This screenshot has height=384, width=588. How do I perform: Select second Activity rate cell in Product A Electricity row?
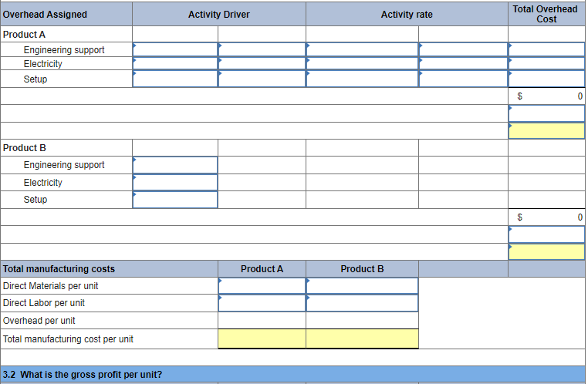[464, 63]
